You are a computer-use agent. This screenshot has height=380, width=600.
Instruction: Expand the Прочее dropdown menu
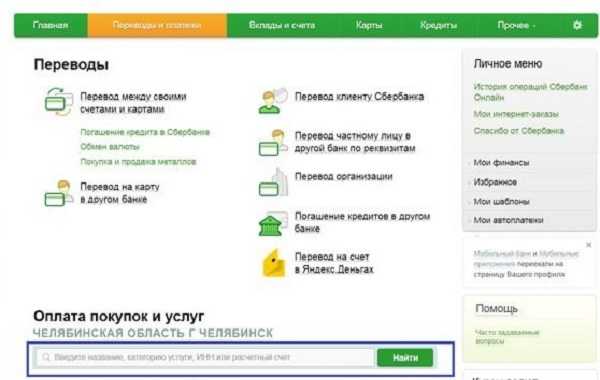pos(516,25)
